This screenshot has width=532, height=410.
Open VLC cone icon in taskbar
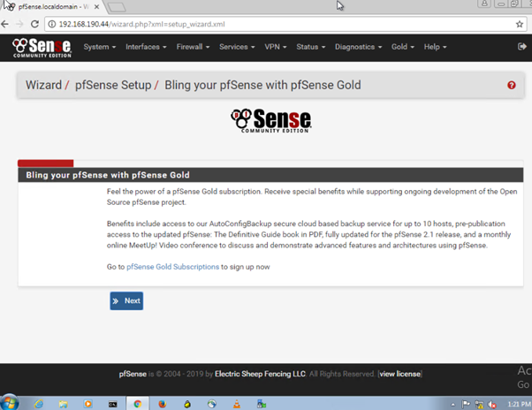tap(237, 404)
